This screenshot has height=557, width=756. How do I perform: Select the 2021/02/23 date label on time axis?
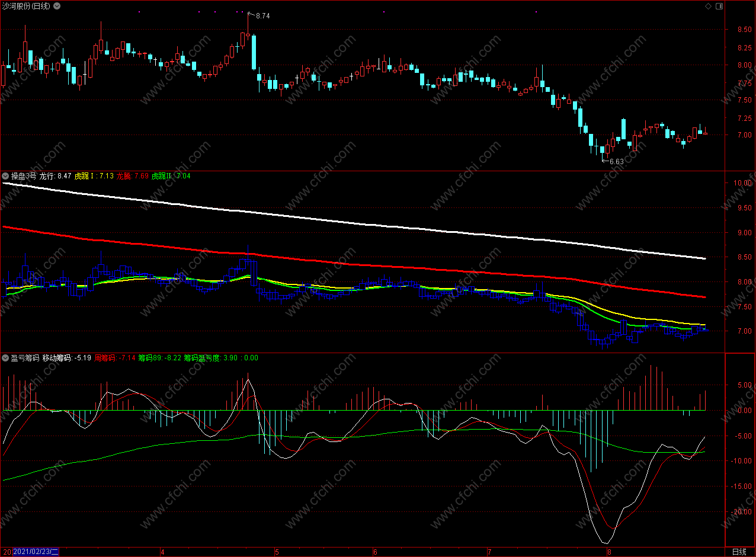click(37, 552)
